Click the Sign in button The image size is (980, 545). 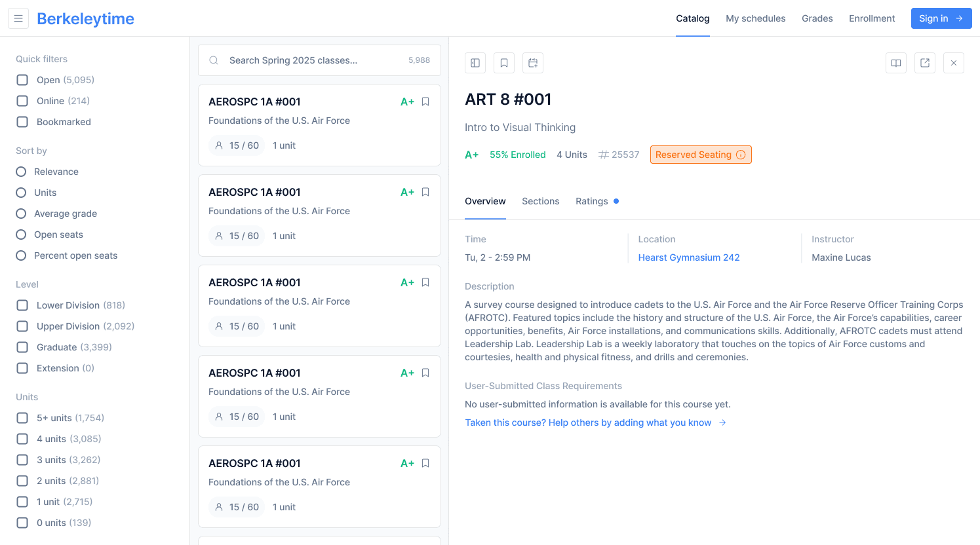click(941, 18)
